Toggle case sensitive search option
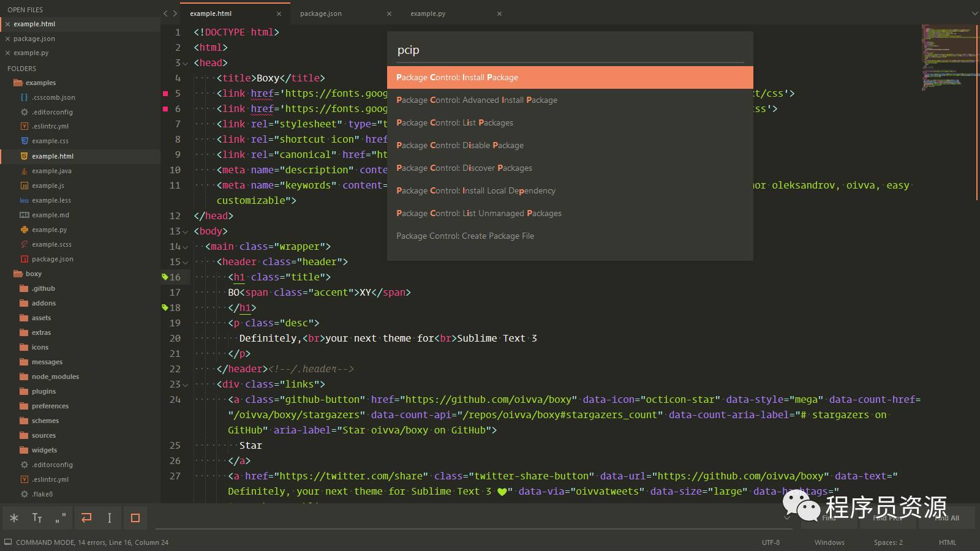The image size is (980, 551). [37, 518]
